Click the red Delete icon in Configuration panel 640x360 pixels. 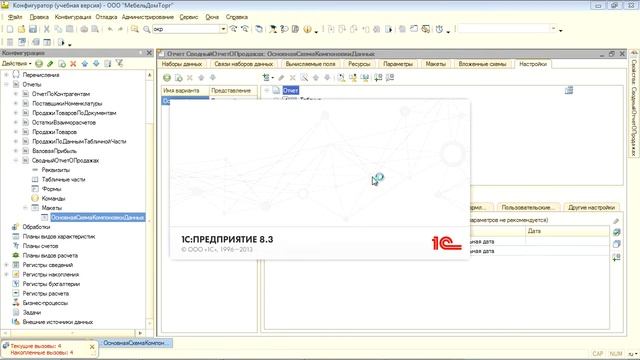pyautogui.click(x=73, y=64)
